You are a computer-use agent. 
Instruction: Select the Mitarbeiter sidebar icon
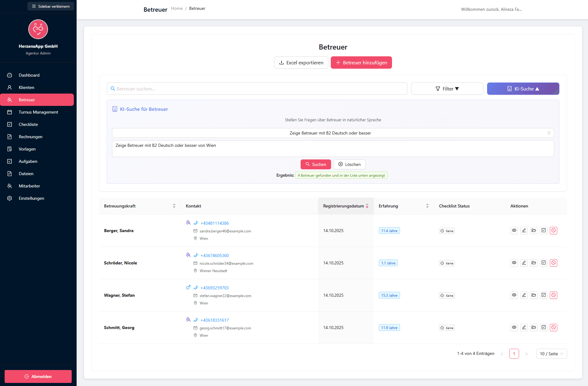click(x=10, y=186)
